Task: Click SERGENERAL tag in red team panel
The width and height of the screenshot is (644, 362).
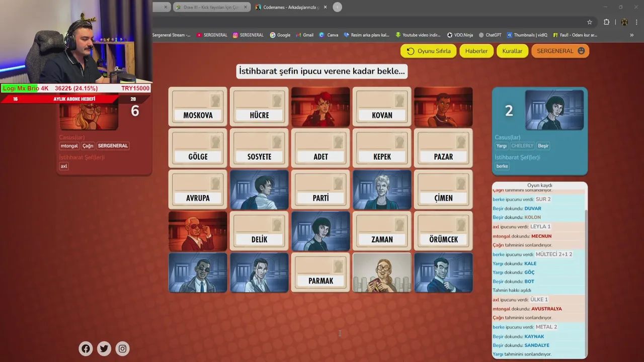Action: pos(113,146)
